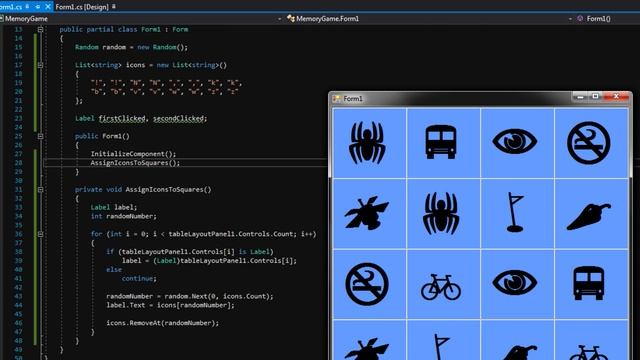Minimize the Form1 game window
Screen dimensions: 640x360
(x=580, y=97)
